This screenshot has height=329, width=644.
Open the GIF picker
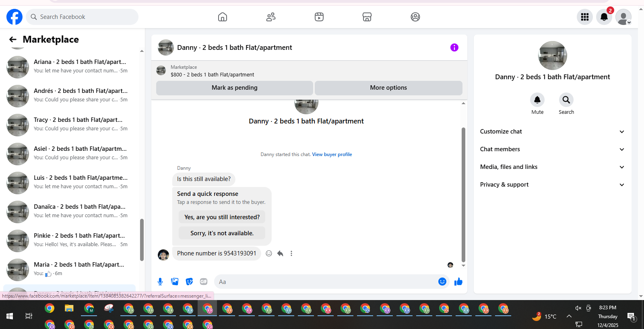204,282
